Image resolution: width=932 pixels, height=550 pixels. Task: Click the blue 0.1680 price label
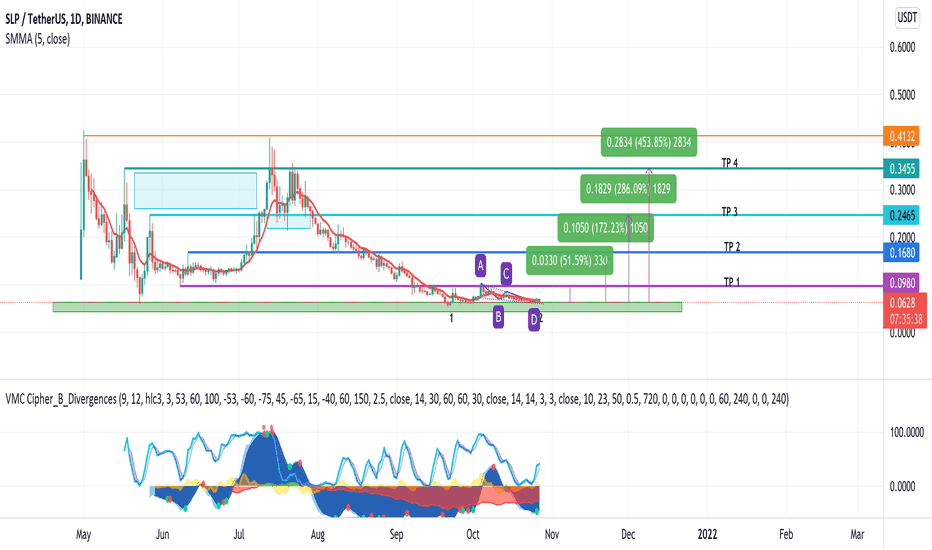(x=901, y=253)
